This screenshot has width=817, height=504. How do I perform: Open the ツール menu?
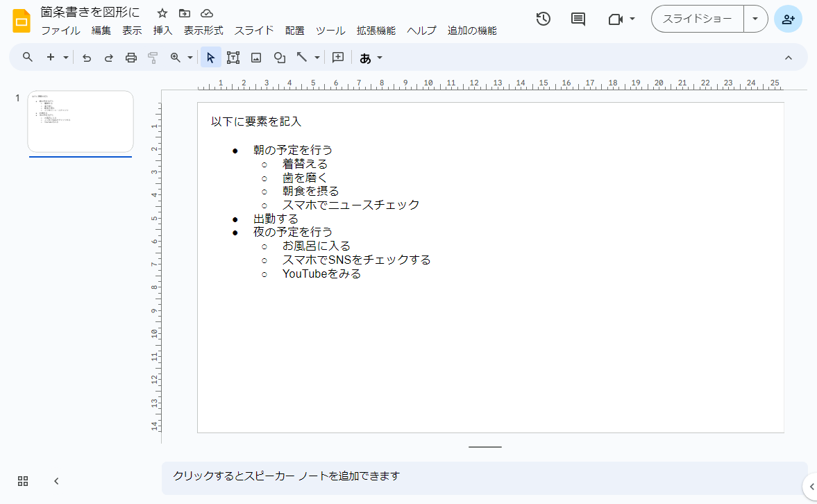coord(330,31)
